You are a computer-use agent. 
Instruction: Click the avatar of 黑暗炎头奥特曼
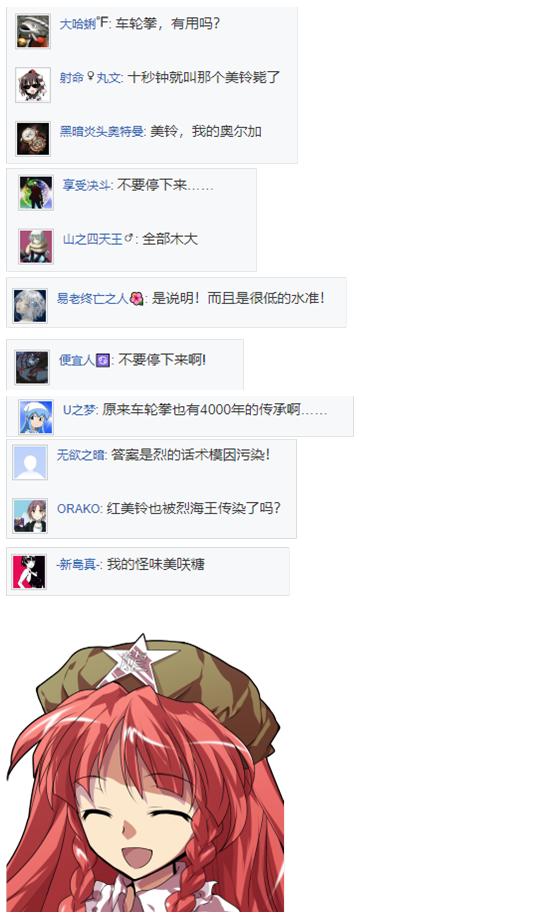click(x=33, y=139)
